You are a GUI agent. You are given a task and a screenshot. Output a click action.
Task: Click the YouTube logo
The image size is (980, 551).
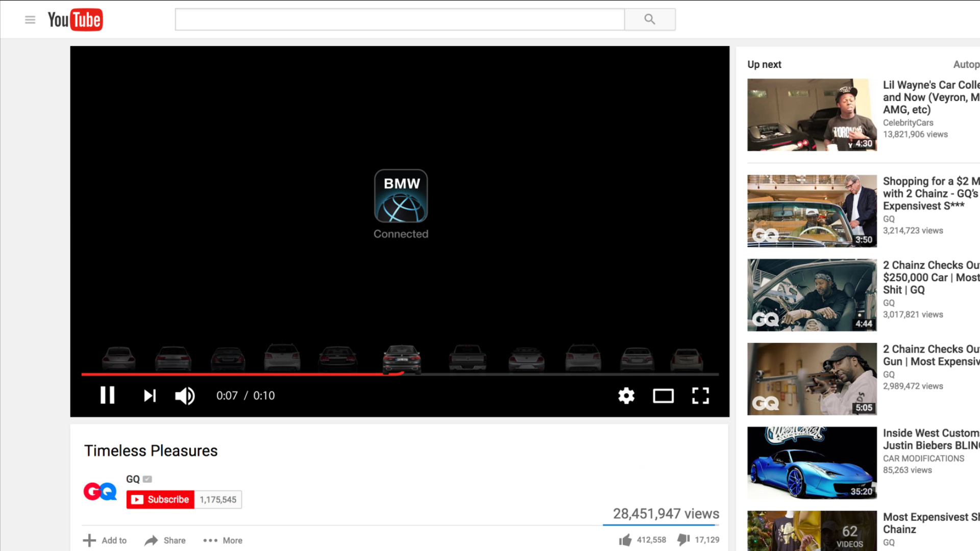tap(75, 20)
